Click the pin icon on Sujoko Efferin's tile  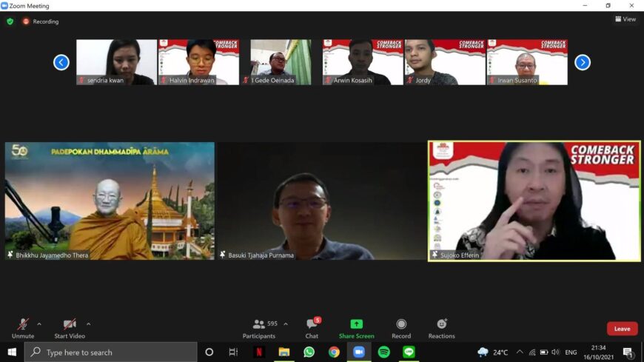click(x=435, y=255)
